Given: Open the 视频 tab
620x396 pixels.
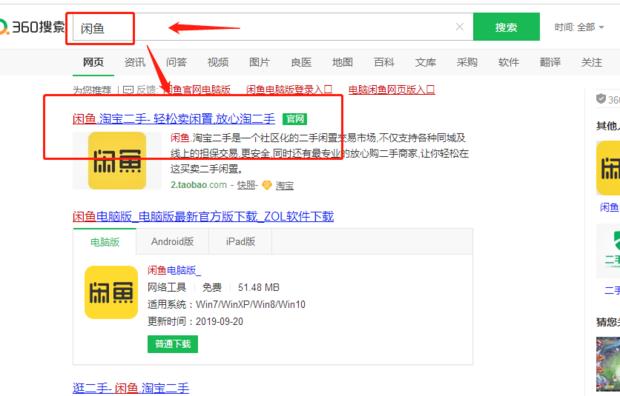Looking at the screenshot, I should tap(218, 62).
